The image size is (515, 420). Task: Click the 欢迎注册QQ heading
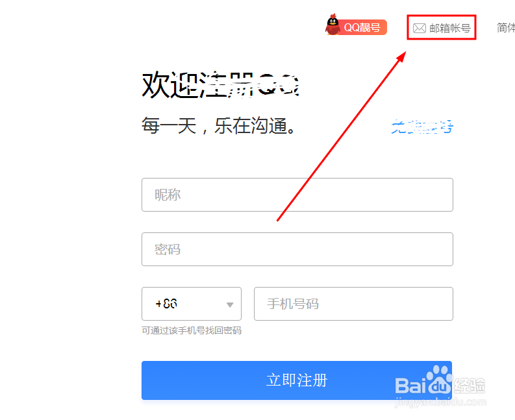[220, 85]
